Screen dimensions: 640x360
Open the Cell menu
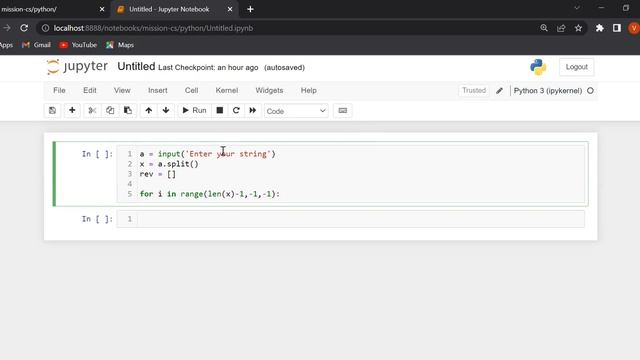(191, 91)
